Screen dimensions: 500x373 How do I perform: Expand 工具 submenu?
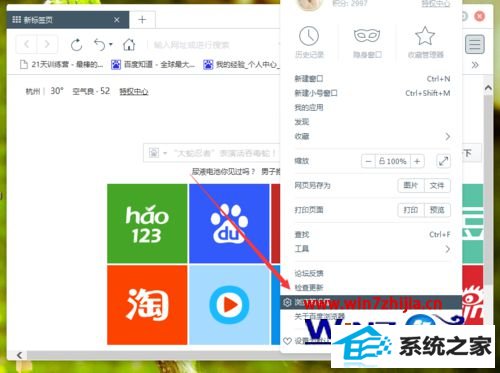[x=372, y=249]
